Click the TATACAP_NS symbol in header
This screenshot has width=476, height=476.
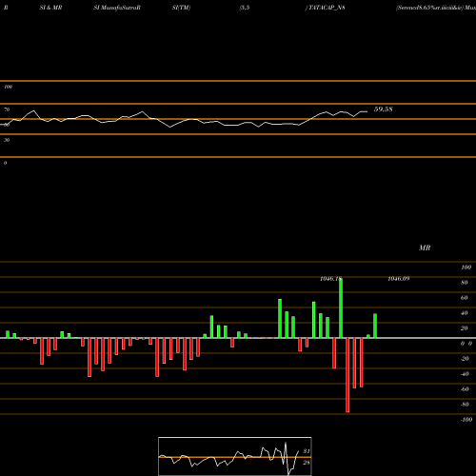327,8
